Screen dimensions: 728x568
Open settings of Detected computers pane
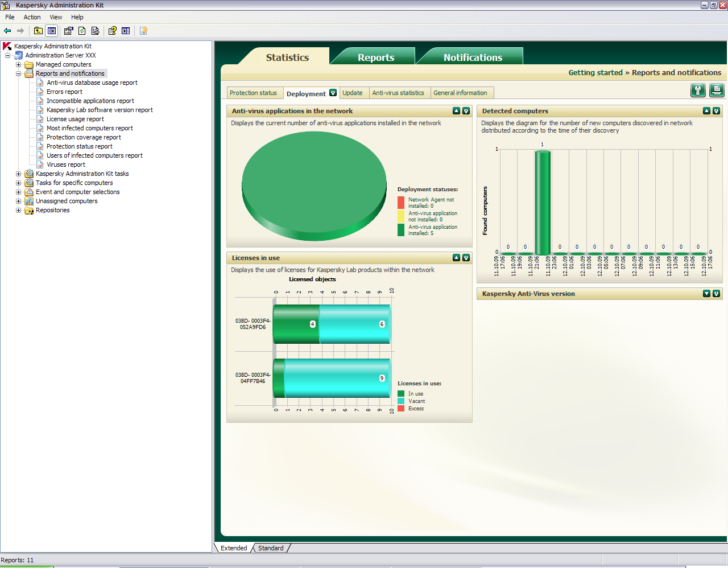click(x=716, y=111)
